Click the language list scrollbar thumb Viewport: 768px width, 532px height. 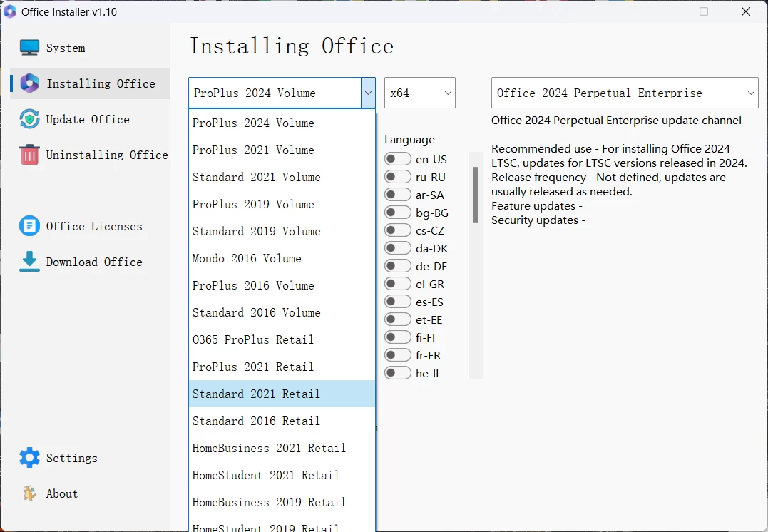475,195
